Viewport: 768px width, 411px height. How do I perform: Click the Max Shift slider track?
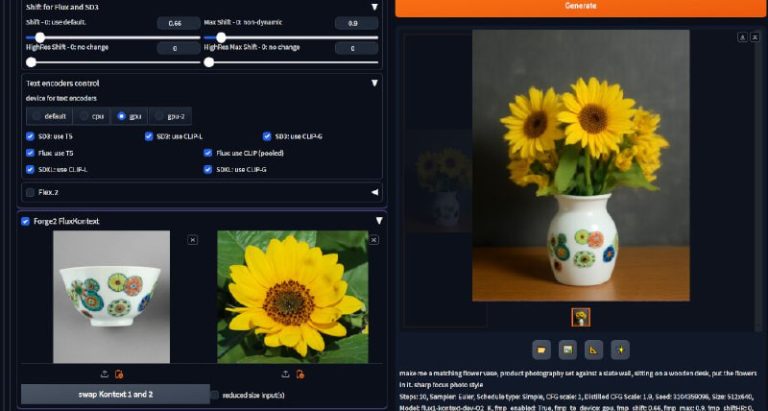click(292, 37)
